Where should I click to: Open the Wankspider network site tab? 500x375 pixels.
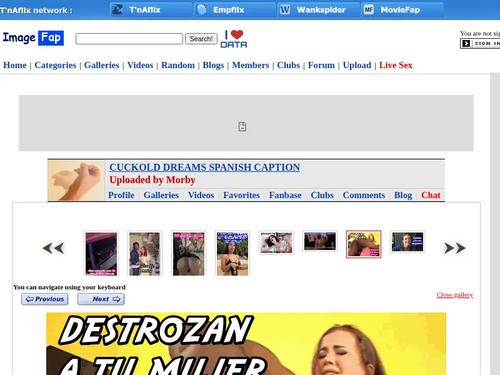[319, 10]
